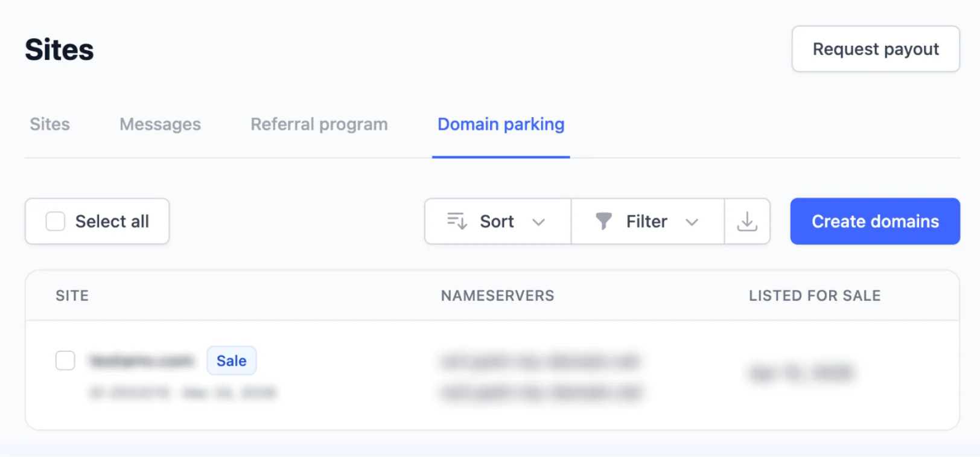Go to the Referral program tab
Image resolution: width=980 pixels, height=457 pixels.
coord(319,124)
